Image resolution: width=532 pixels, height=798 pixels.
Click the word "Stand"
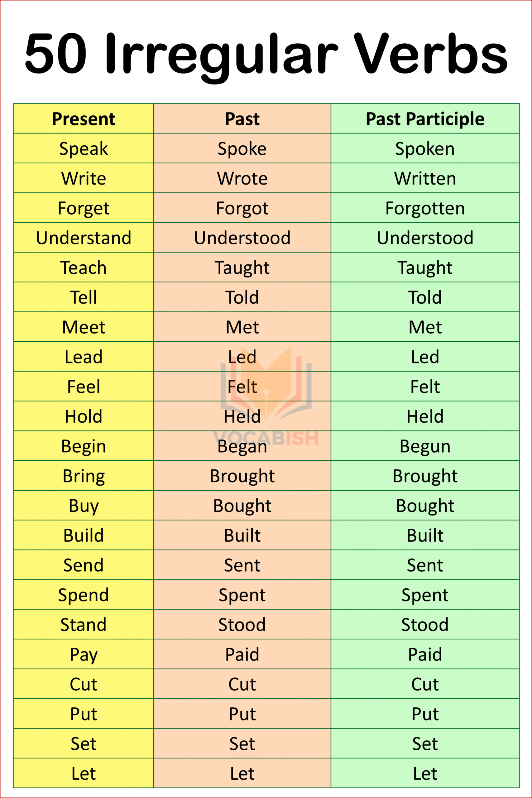point(84,625)
